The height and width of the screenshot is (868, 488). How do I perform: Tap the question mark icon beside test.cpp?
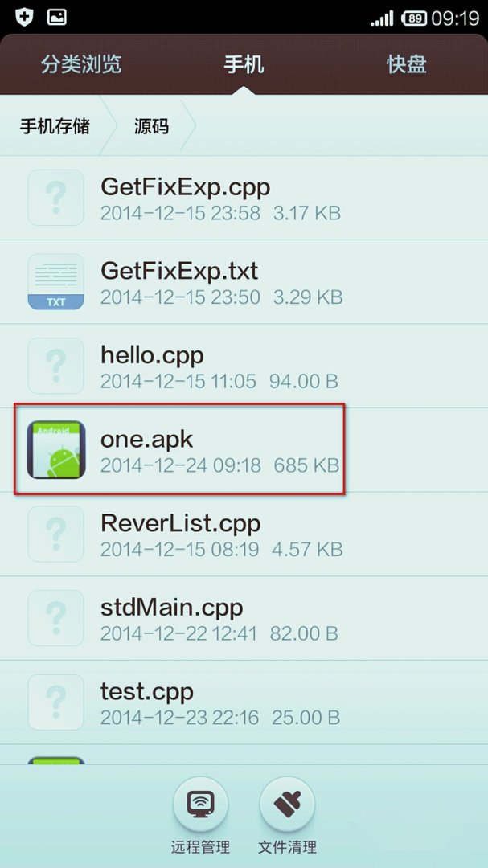pyautogui.click(x=56, y=702)
